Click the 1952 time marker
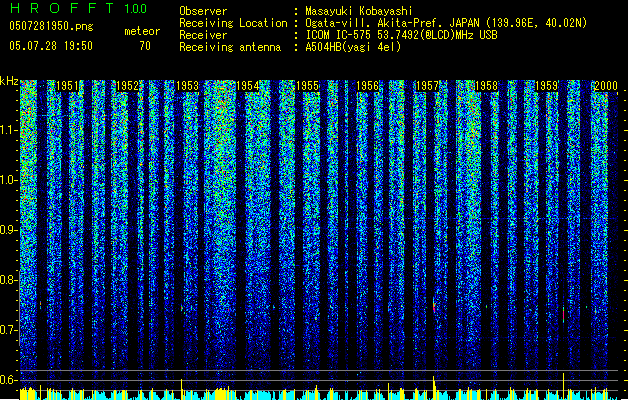 click(127, 86)
